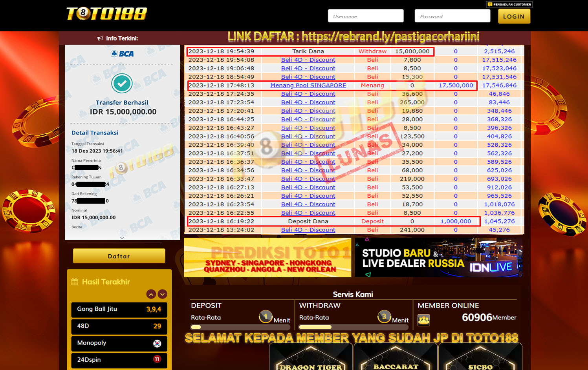Click the green transfer success checkmark
The height and width of the screenshot is (370, 588).
122,83
